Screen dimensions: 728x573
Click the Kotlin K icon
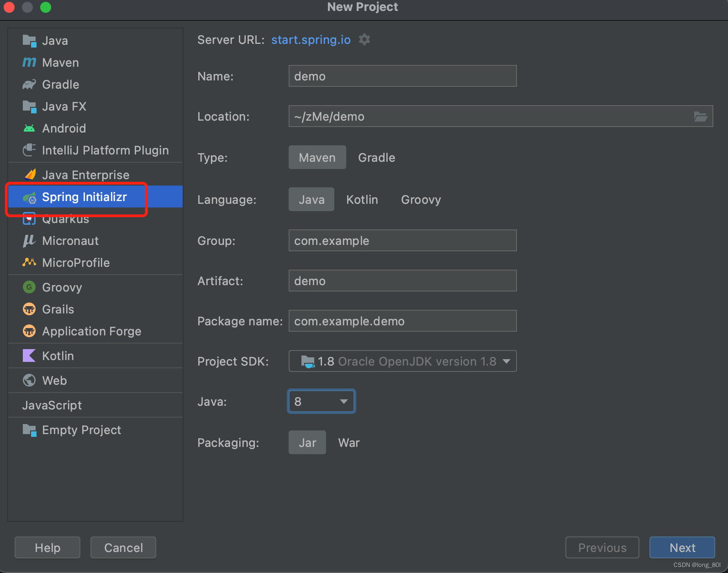tap(29, 355)
